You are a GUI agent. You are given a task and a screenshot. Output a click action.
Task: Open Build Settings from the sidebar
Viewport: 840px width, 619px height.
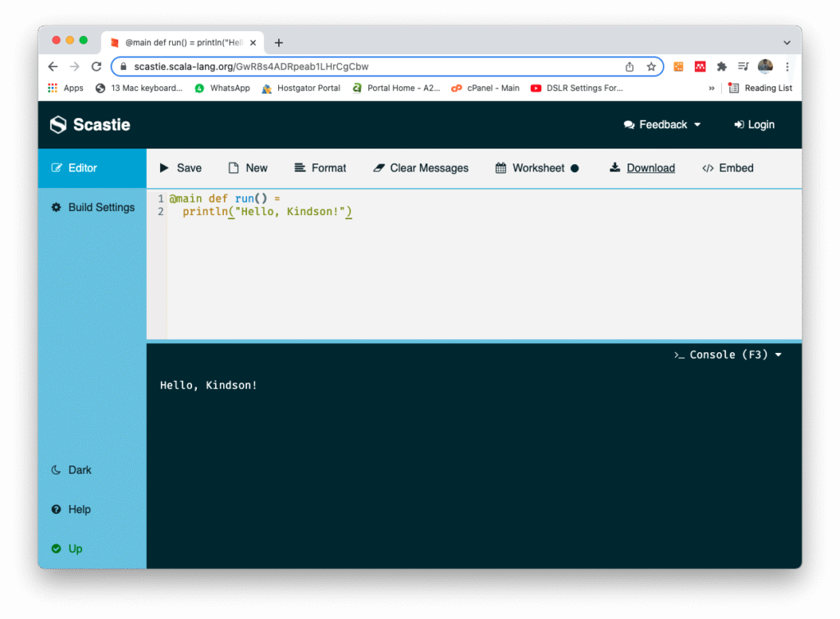pos(93,207)
